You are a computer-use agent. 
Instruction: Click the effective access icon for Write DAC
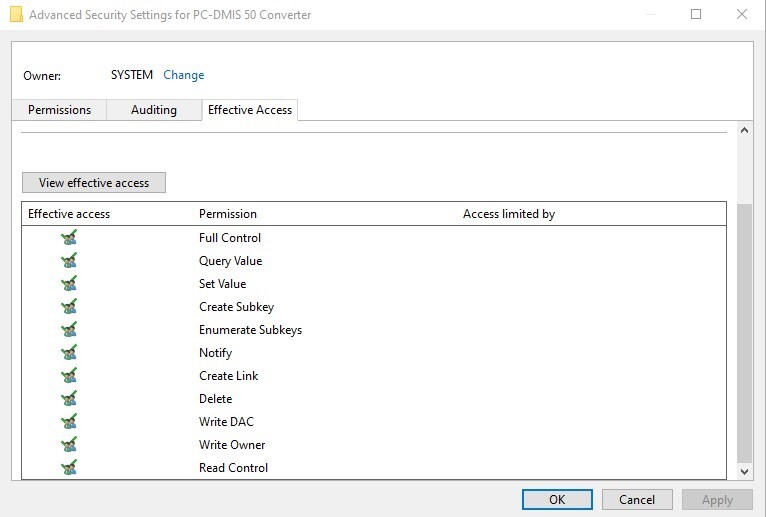(69, 422)
